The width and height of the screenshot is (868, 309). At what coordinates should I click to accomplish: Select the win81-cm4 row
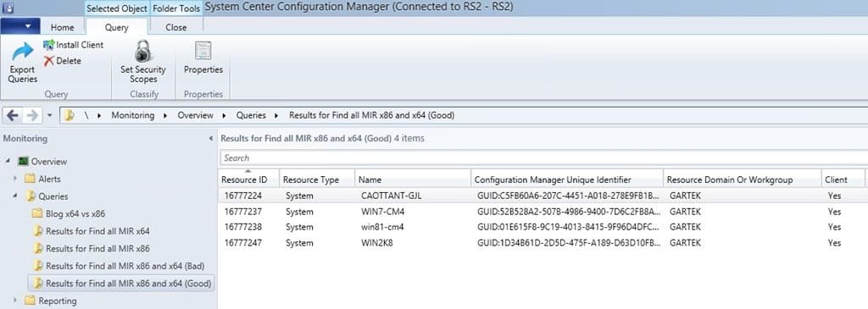[x=543, y=227]
